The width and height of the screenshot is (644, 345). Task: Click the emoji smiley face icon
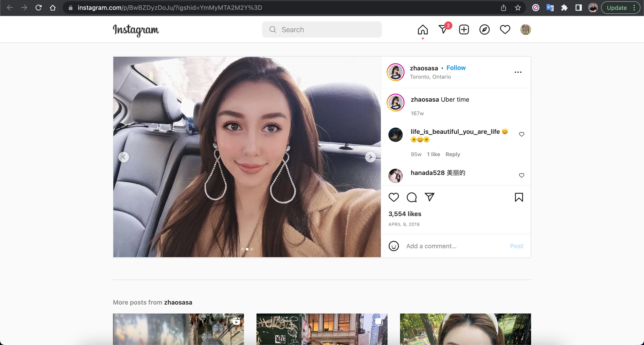point(394,246)
